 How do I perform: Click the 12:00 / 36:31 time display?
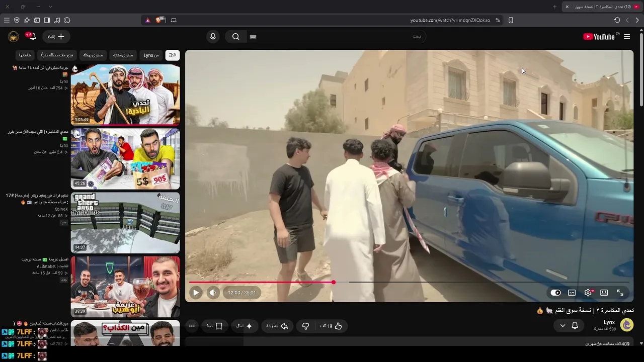click(242, 293)
